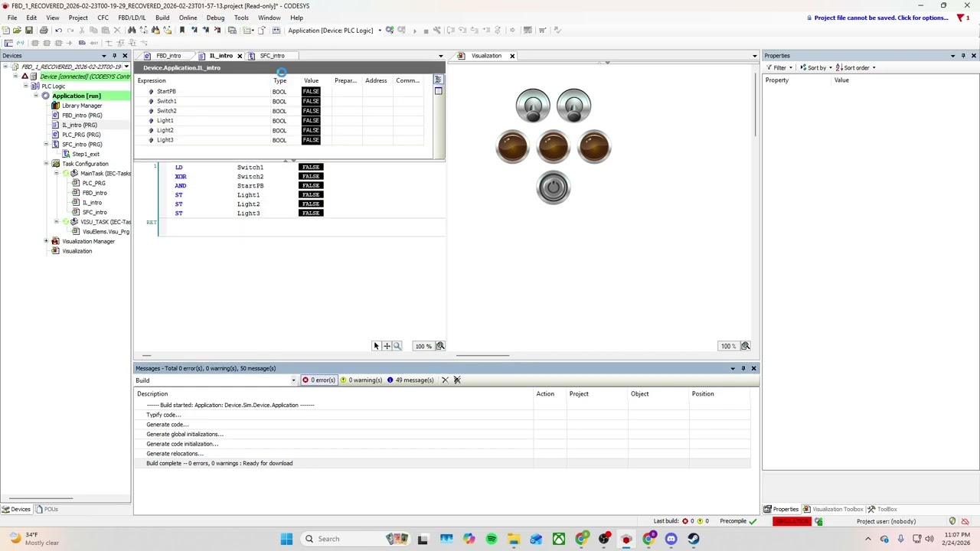Viewport: 980px width, 551px height.
Task: Click the red filter icon near save warning
Action: coord(961,18)
